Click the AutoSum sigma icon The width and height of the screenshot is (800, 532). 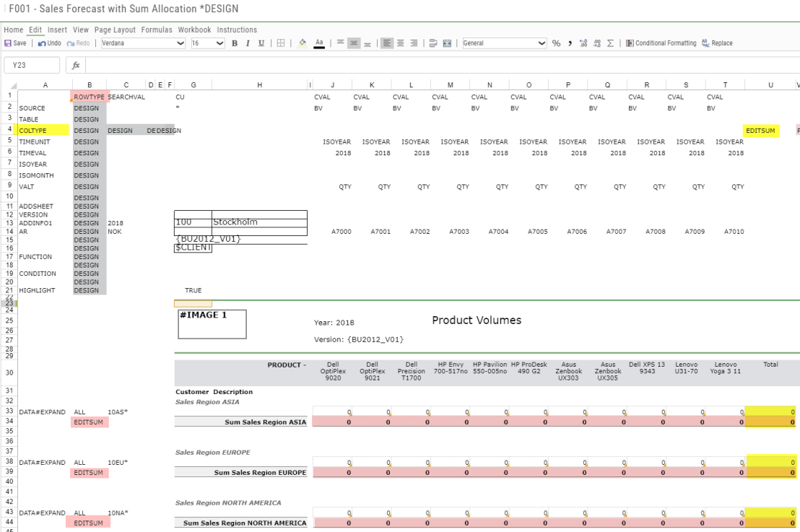pyautogui.click(x=611, y=43)
